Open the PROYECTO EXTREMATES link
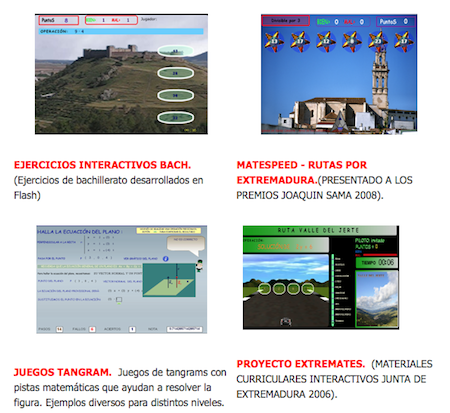The height and width of the screenshot is (413, 450). click(301, 364)
